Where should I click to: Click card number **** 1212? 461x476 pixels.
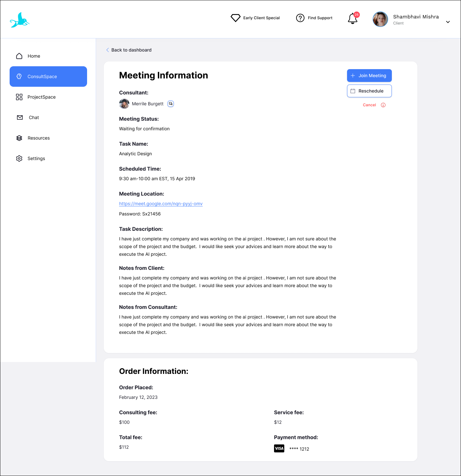[x=299, y=449]
